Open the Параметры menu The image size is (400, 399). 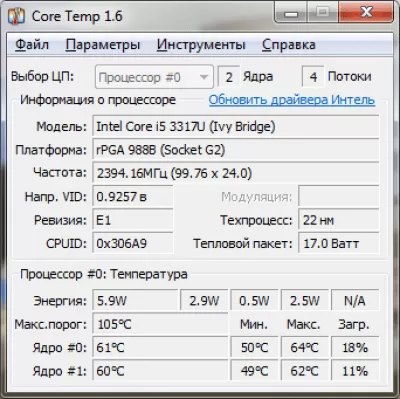pos(103,45)
